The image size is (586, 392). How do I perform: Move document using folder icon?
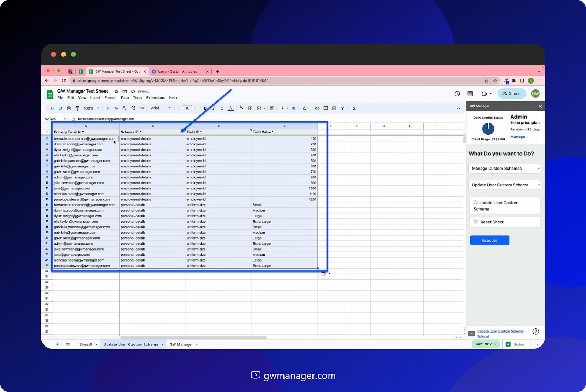125,92
